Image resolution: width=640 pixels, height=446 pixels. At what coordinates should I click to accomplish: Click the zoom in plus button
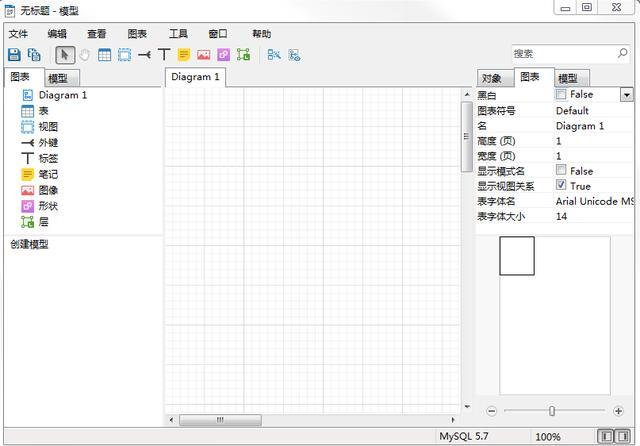coord(618,411)
